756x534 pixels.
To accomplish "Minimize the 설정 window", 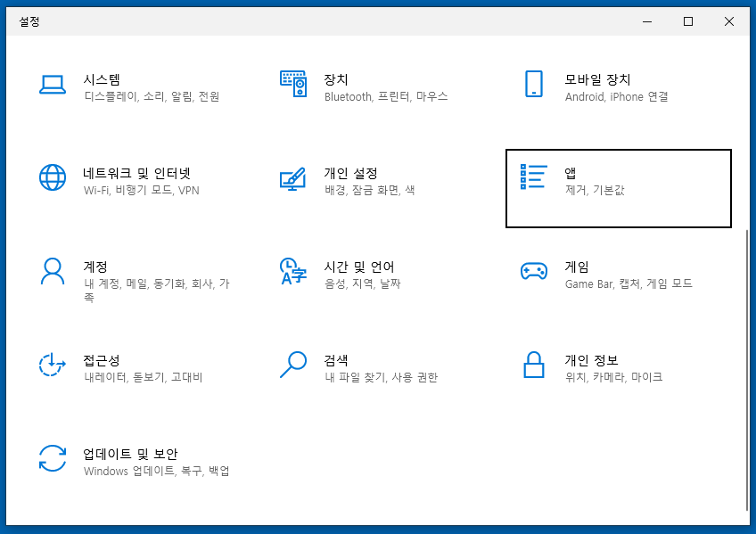I will (x=647, y=21).
